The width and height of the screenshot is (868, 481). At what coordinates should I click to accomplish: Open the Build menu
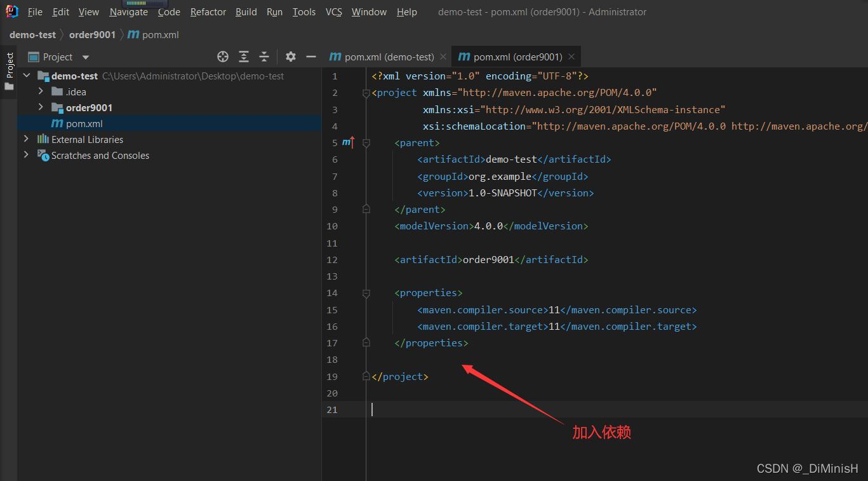click(x=246, y=12)
